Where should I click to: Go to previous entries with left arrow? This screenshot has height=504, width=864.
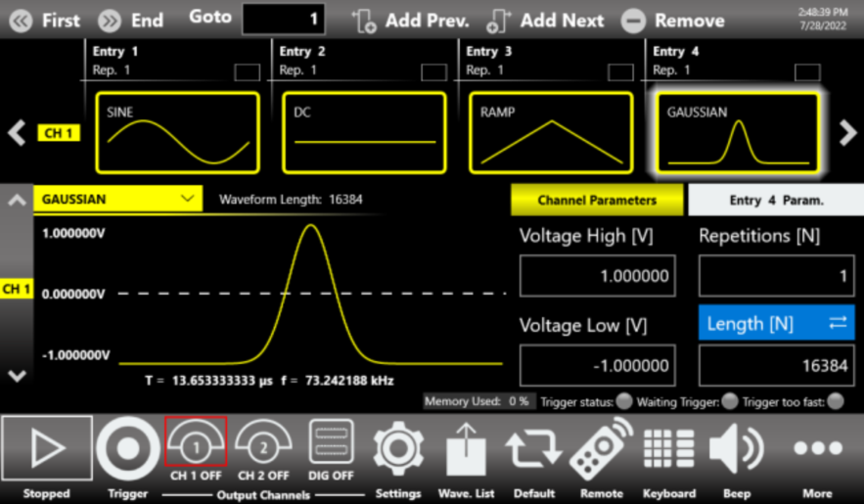(17, 133)
